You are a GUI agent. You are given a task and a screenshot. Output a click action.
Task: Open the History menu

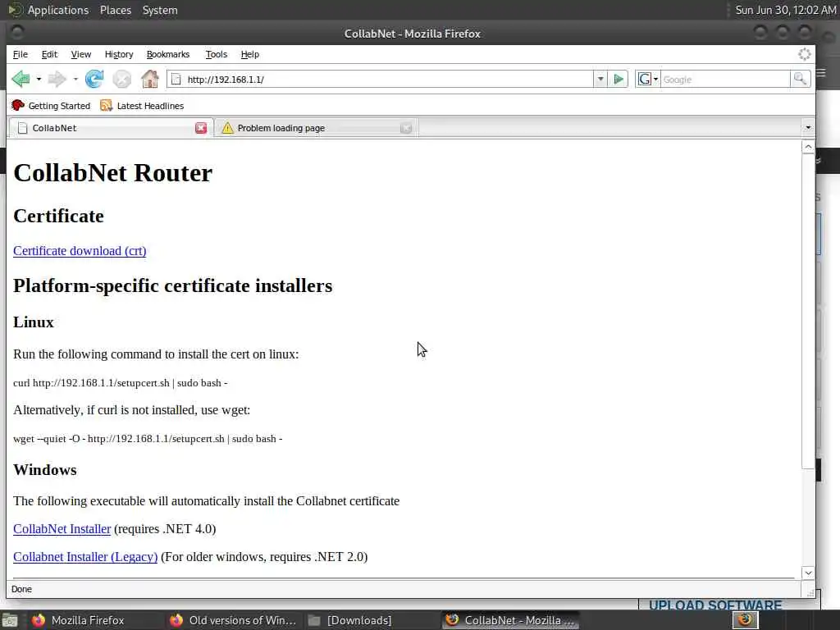pyautogui.click(x=119, y=54)
